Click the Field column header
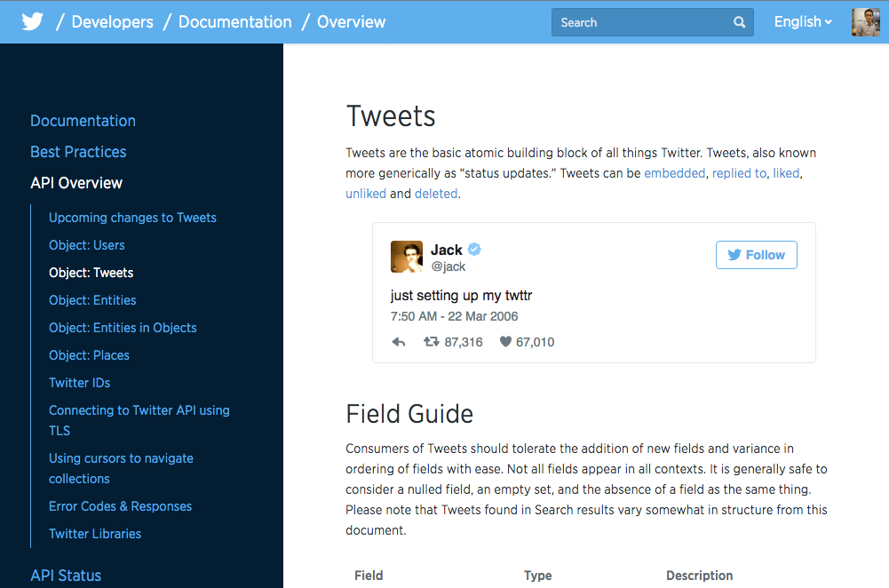This screenshot has height=588, width=889. tap(369, 576)
